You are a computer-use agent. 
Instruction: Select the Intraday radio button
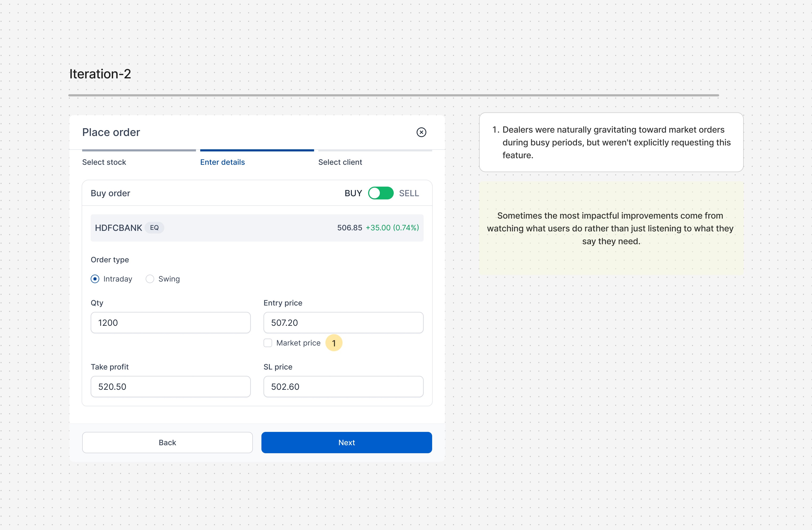pyautogui.click(x=95, y=279)
